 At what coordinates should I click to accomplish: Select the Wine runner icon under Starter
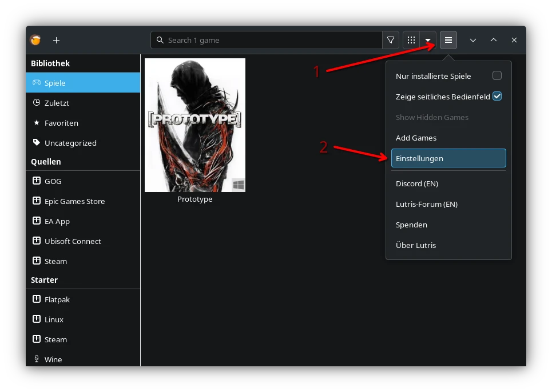coord(36,359)
